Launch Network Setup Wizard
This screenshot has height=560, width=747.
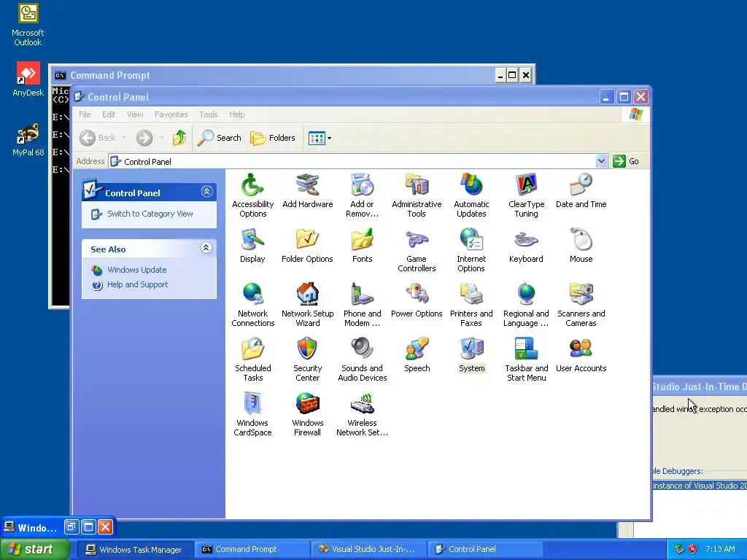307,305
